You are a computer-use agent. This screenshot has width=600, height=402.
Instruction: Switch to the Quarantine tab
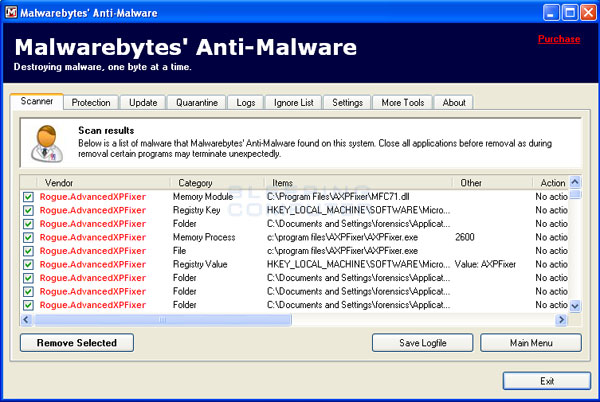tap(197, 103)
